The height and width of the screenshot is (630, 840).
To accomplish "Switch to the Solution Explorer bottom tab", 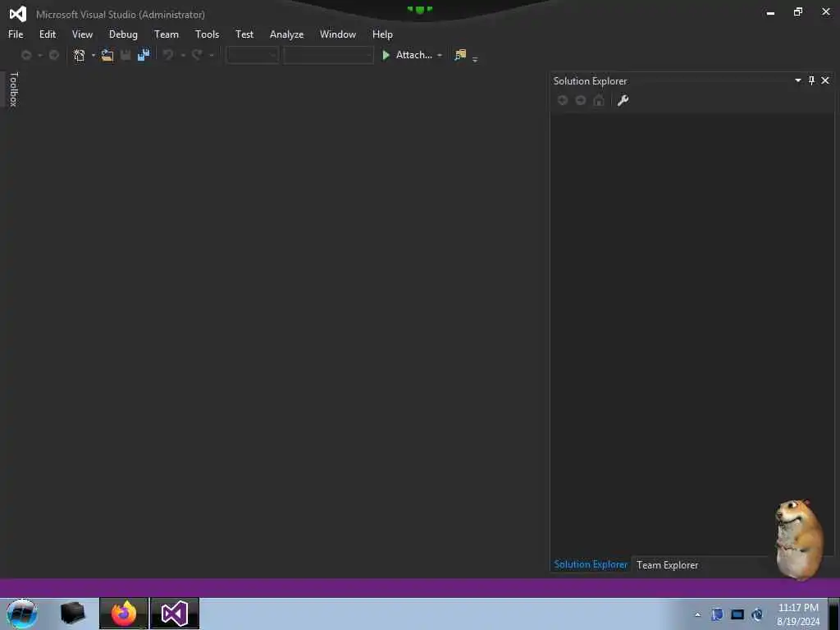I will point(591,564).
